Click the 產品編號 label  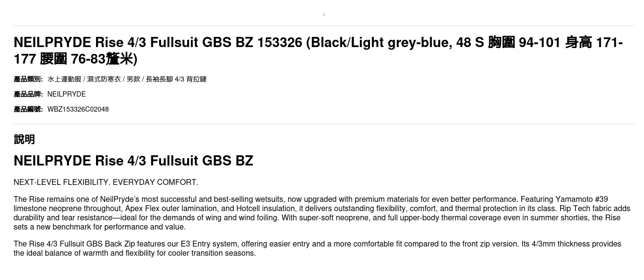pyautogui.click(x=28, y=109)
